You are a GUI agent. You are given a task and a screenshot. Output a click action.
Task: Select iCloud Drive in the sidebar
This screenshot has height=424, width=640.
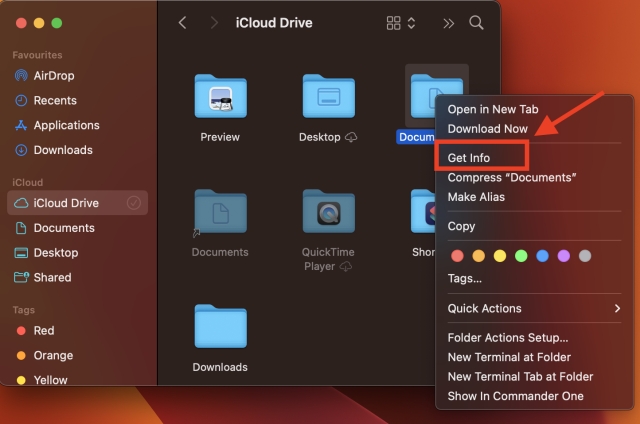pos(77,203)
